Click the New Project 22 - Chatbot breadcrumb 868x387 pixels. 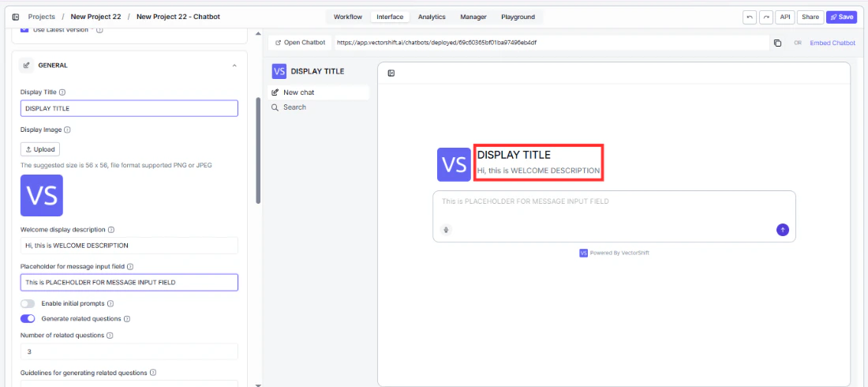pos(178,17)
